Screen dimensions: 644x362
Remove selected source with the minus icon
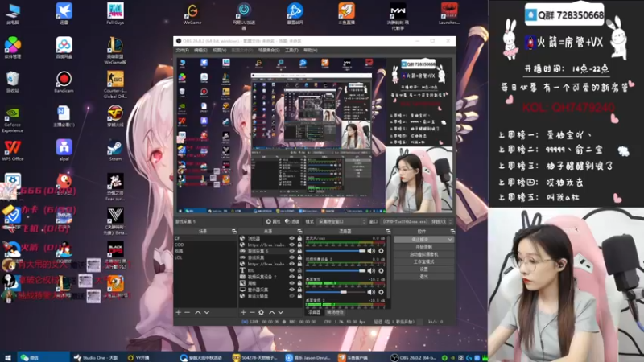coord(252,312)
